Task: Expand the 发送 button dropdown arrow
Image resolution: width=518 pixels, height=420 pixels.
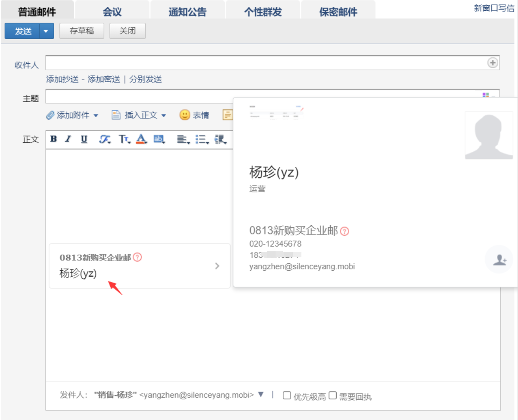Action: pos(47,31)
